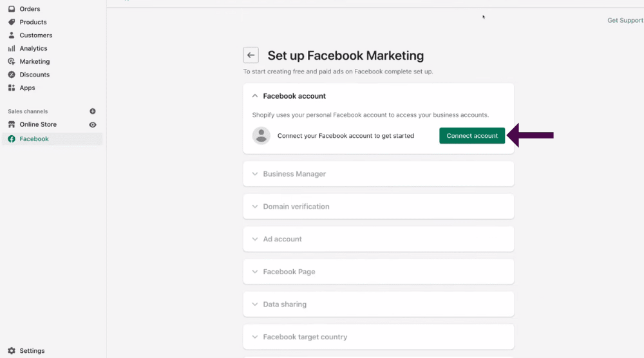Screen dimensions: 644x358
Task: Click the Connect account button
Action: click(472, 135)
